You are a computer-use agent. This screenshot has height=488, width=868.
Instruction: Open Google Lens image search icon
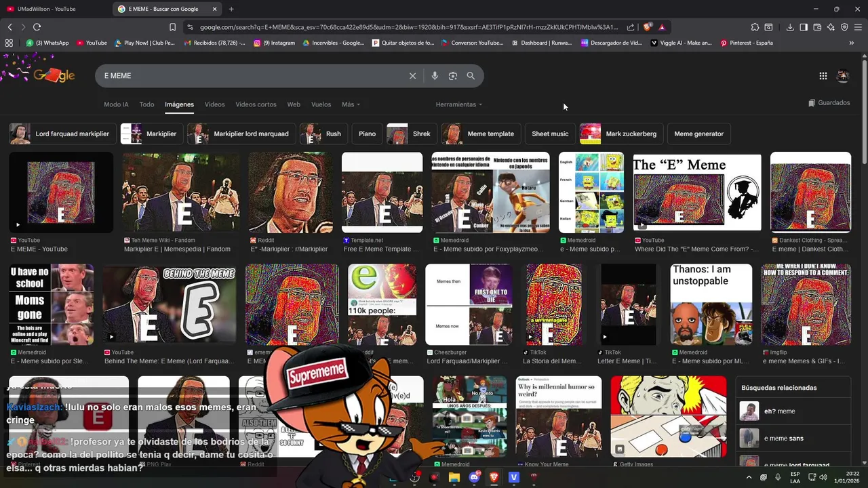click(453, 76)
